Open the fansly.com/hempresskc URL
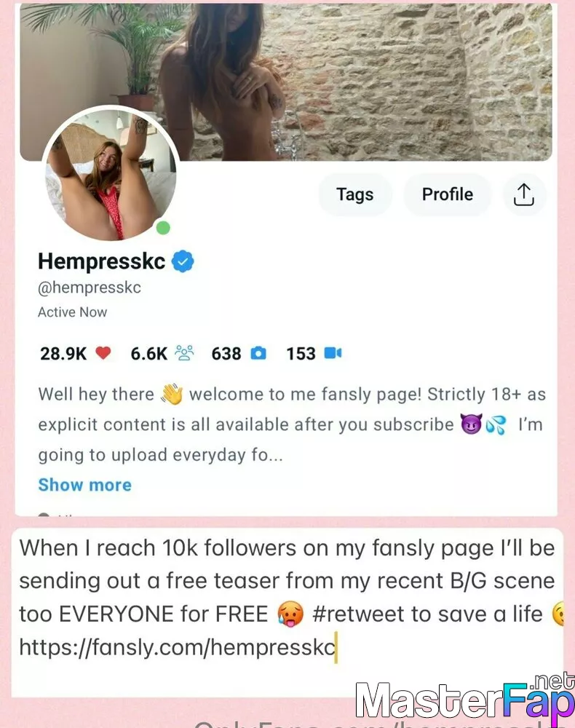Viewport: 575px width, 728px height. coord(177,646)
